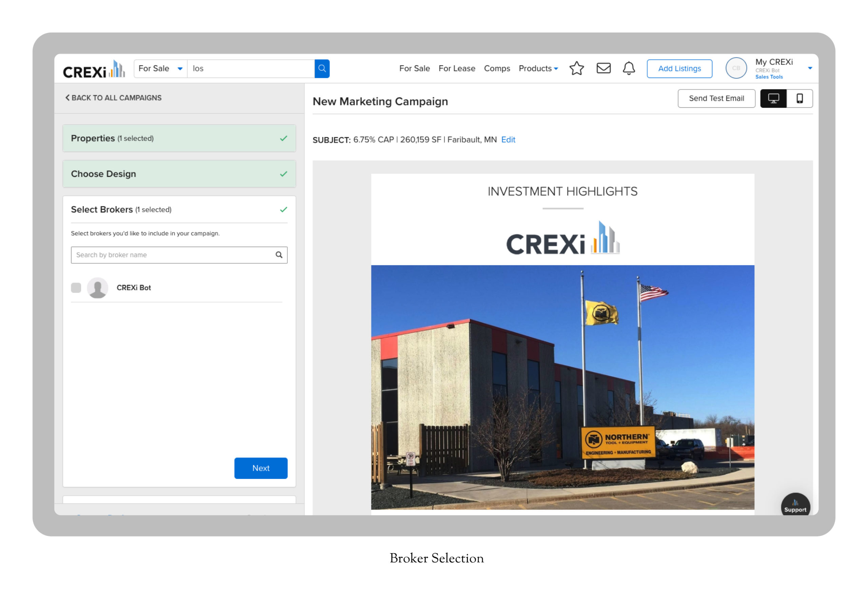Expand the Properties step panel
This screenshot has height=590, width=868.
(179, 139)
